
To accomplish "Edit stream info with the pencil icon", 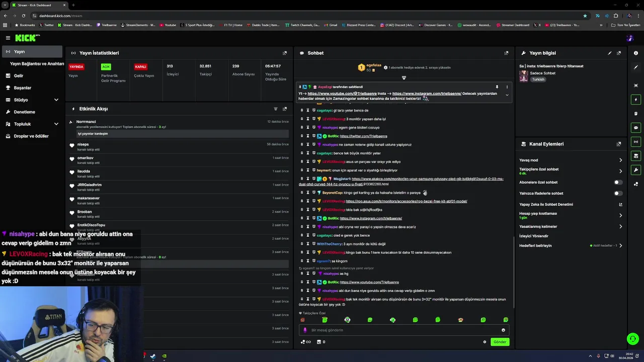I will [610, 53].
